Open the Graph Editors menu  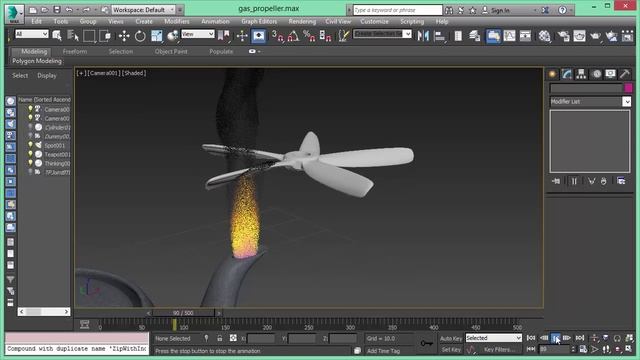(259, 21)
